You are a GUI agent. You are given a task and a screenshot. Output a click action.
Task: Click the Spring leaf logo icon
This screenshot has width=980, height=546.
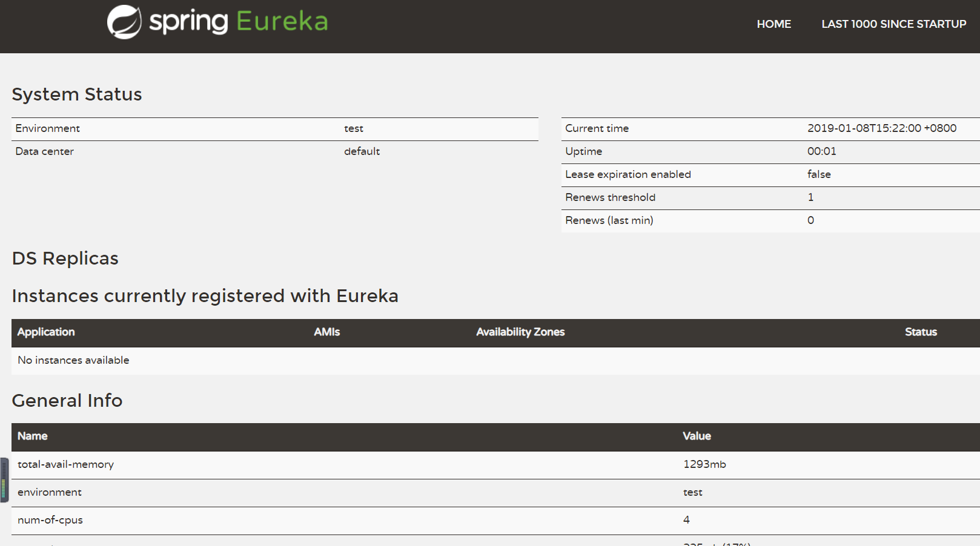pyautogui.click(x=124, y=22)
